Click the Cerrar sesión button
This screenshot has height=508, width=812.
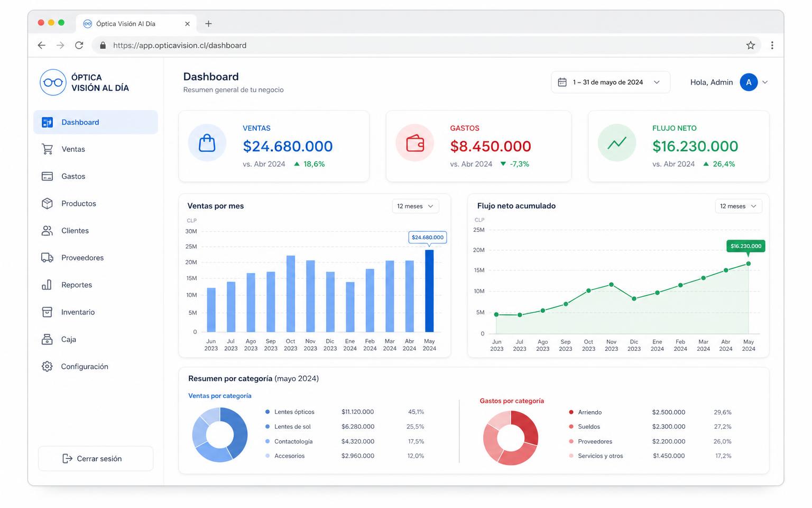click(96, 459)
